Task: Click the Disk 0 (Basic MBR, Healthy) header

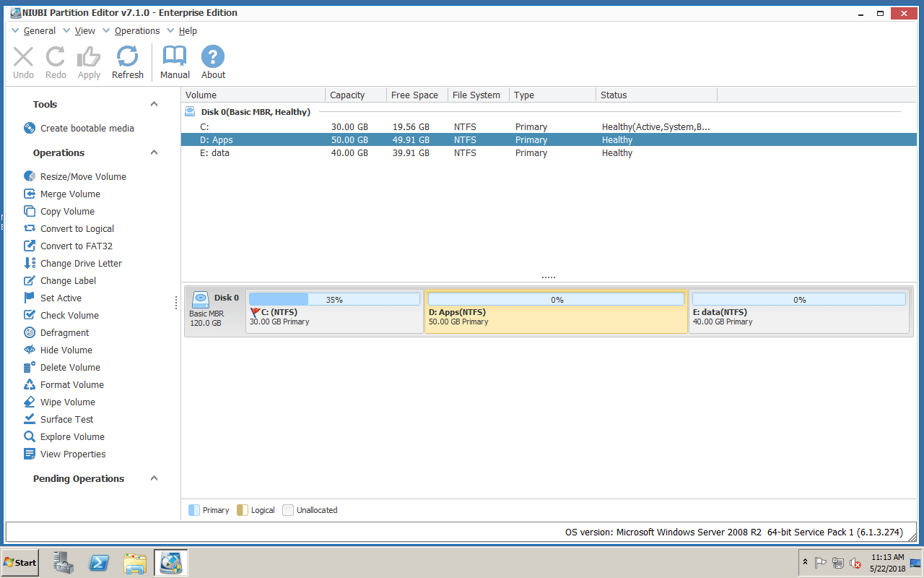Action: [256, 112]
